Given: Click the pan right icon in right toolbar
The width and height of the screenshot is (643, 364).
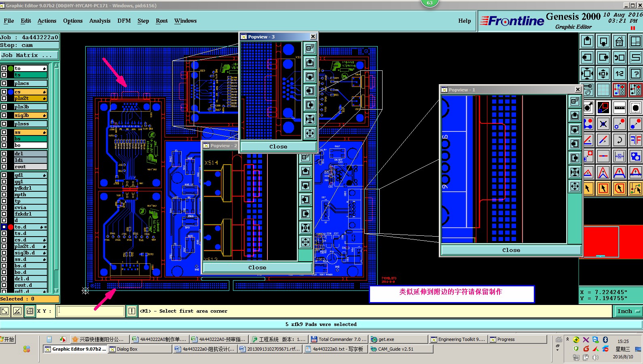Looking at the screenshot, I should (603, 57).
